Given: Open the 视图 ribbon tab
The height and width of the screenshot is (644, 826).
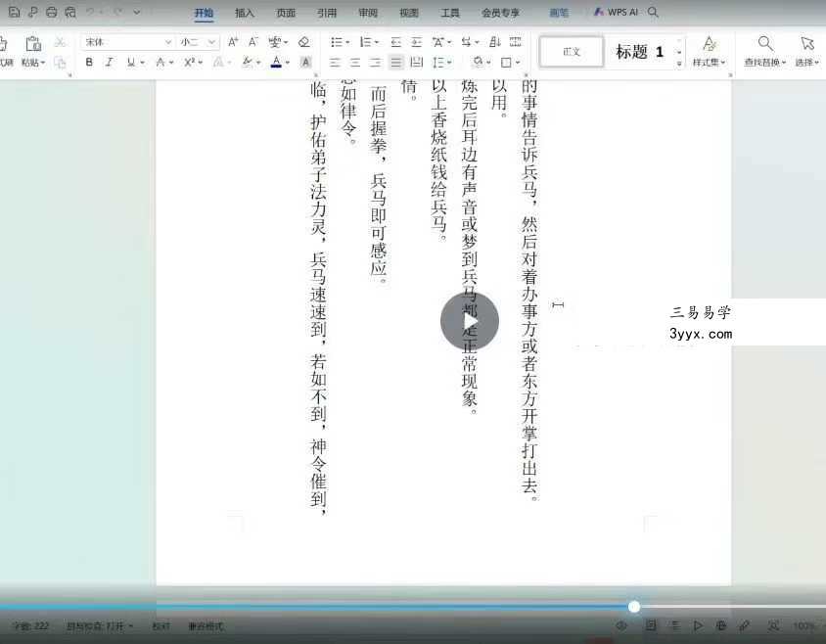Looking at the screenshot, I should pyautogui.click(x=409, y=13).
